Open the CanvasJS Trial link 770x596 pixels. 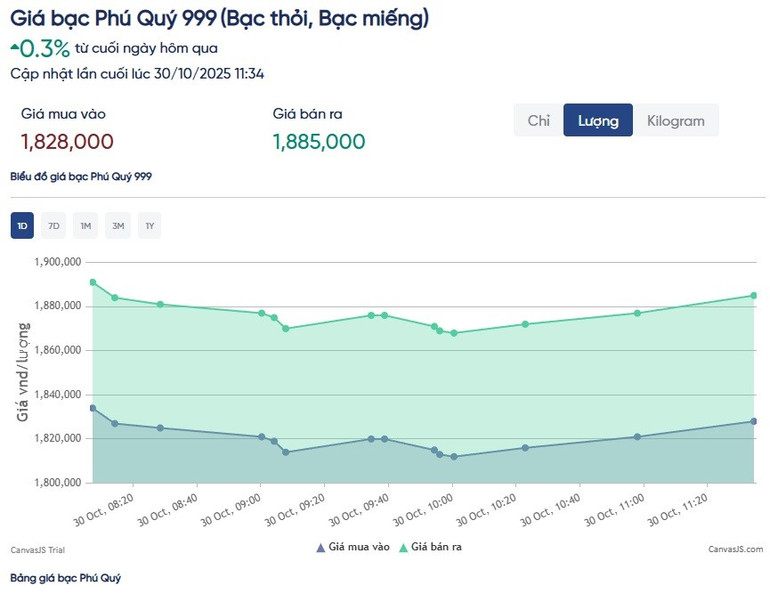[37, 550]
